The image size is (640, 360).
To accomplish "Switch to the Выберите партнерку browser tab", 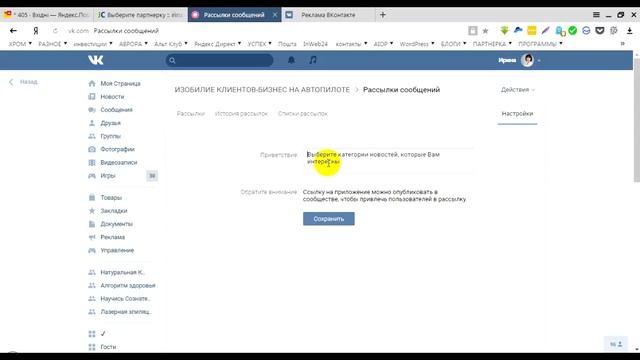I will click(140, 15).
